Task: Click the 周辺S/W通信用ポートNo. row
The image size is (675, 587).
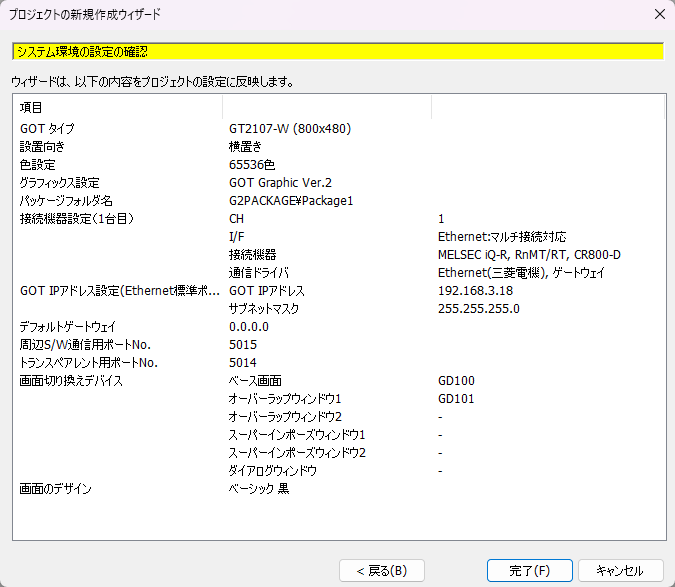Action: pyautogui.click(x=84, y=345)
